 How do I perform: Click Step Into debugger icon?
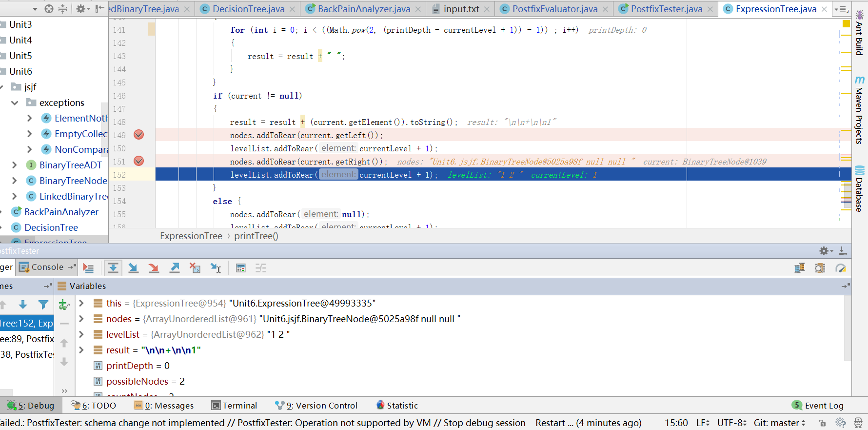point(133,267)
